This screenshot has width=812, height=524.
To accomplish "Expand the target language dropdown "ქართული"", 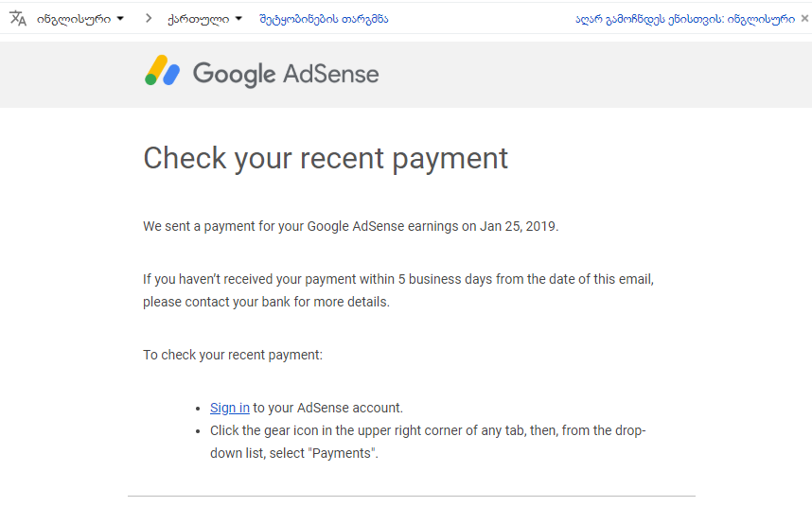I will (x=204, y=19).
